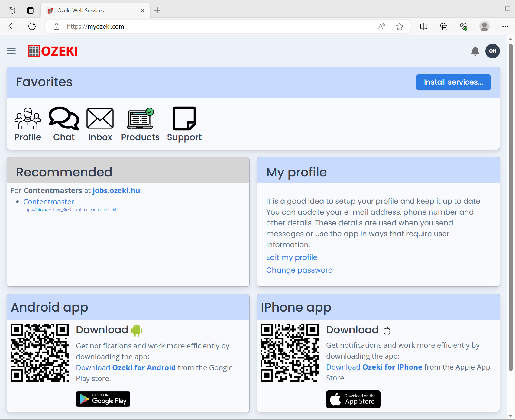Open the contentmaster.html URL link
This screenshot has width=515, height=420.
pyautogui.click(x=70, y=210)
